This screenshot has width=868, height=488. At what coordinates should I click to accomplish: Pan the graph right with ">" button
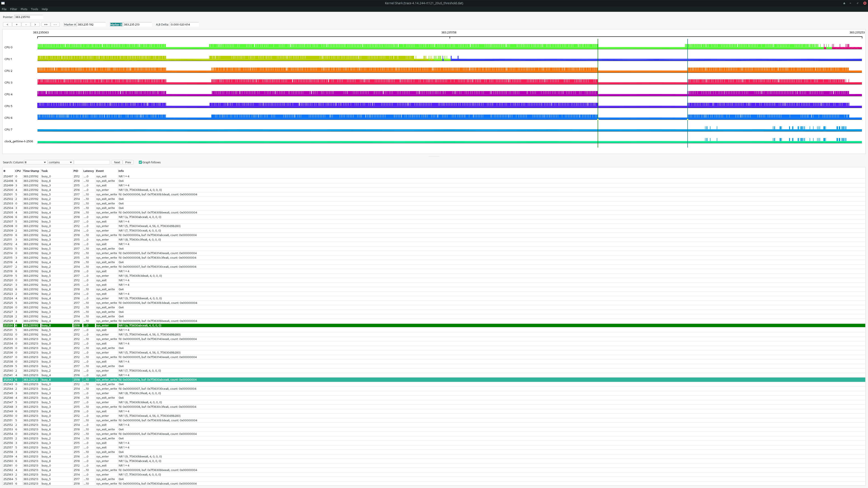coord(35,24)
